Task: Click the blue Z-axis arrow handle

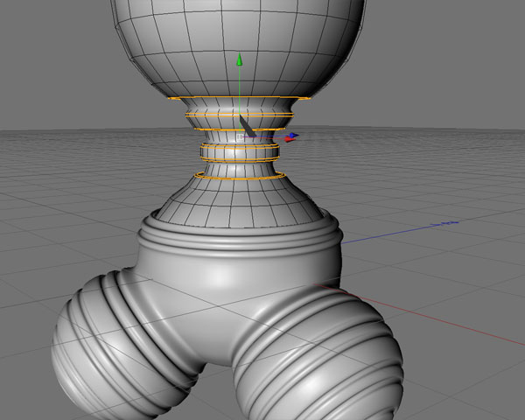Action: click(294, 136)
